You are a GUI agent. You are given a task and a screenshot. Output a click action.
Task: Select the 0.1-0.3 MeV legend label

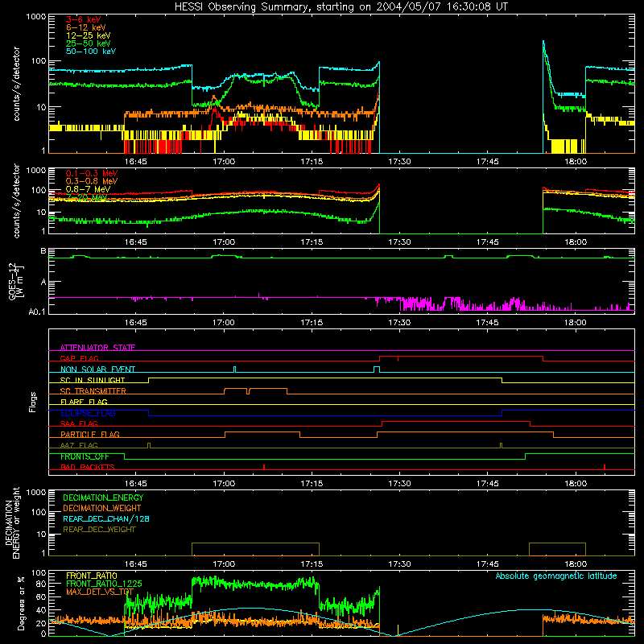pos(92,173)
